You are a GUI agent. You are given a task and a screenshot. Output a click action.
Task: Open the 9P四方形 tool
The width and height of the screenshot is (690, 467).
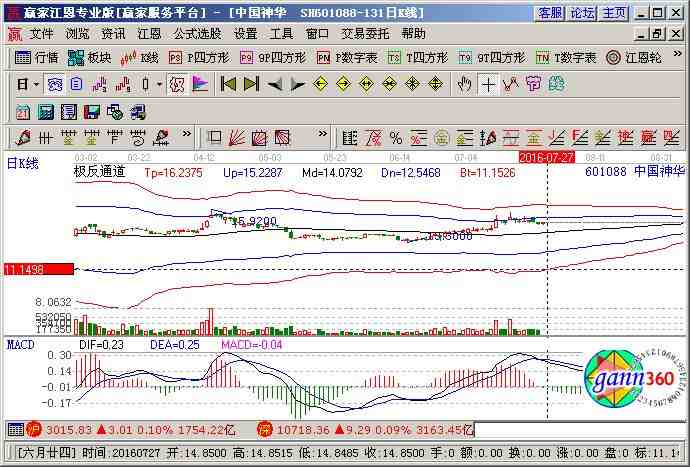[x=273, y=58]
